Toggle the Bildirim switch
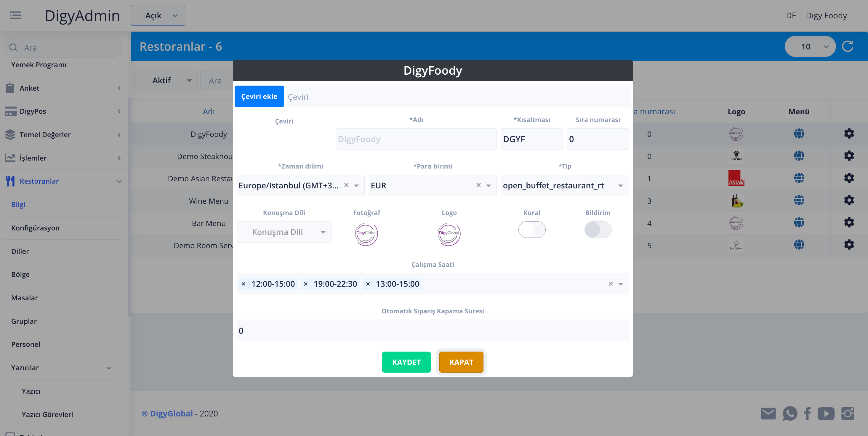868x436 pixels. tap(598, 230)
